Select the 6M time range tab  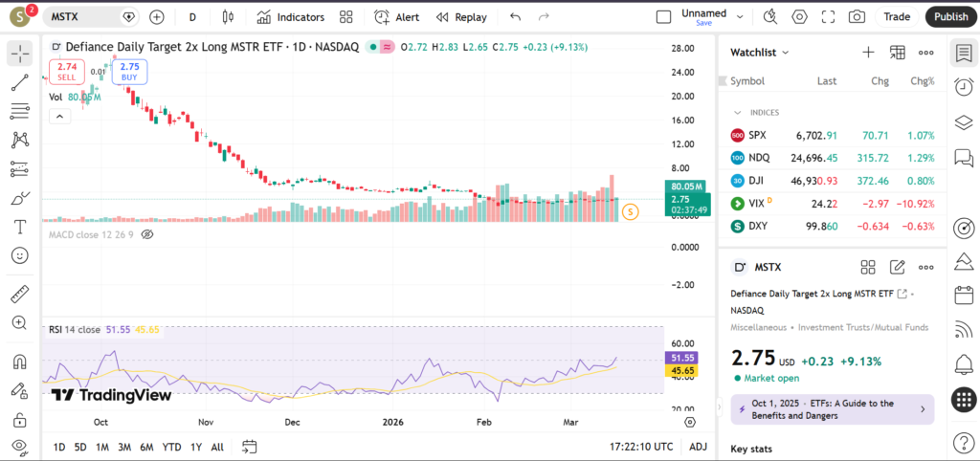146,447
